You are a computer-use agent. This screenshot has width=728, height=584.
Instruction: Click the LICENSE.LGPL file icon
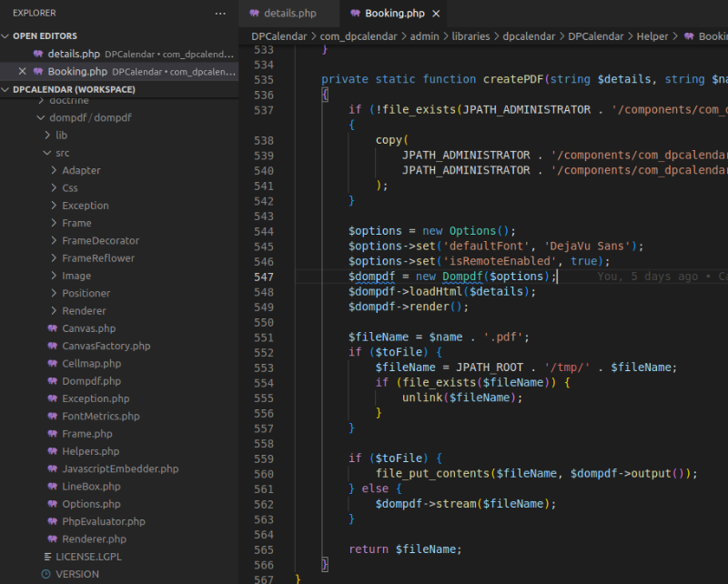point(46,557)
